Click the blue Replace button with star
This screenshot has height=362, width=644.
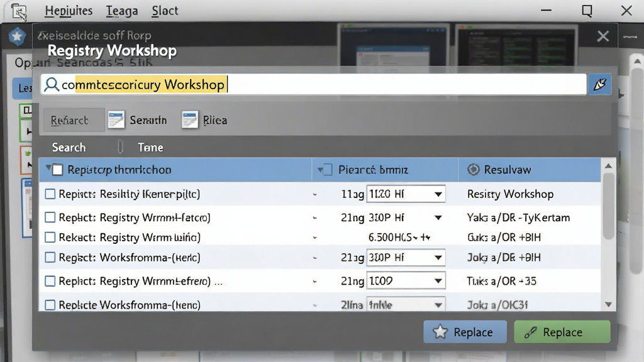point(465,332)
